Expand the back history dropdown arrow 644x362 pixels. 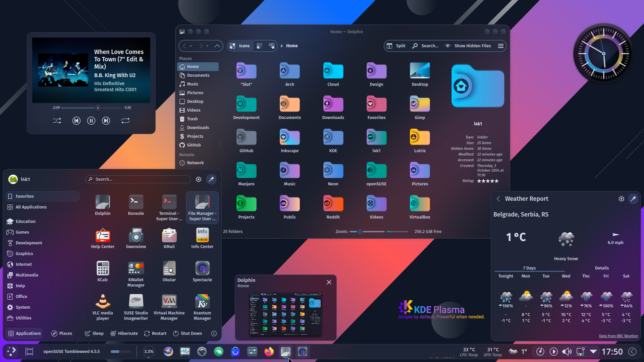pos(191,46)
